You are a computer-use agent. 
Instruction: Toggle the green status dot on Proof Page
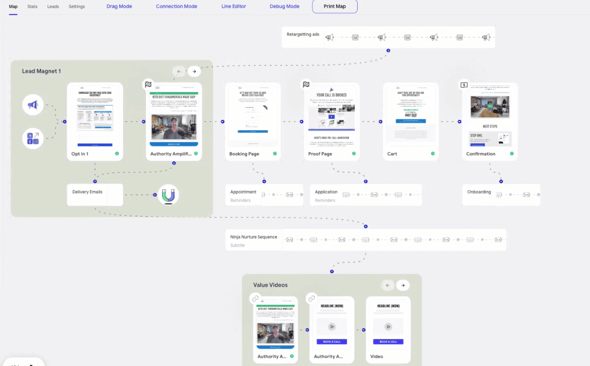pyautogui.click(x=354, y=153)
